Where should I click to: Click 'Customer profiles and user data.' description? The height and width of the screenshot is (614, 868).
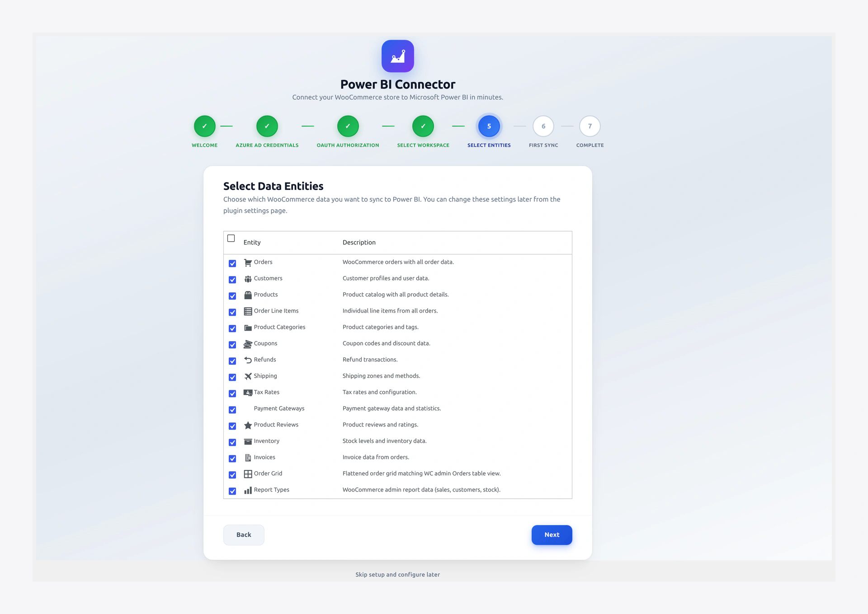(386, 278)
